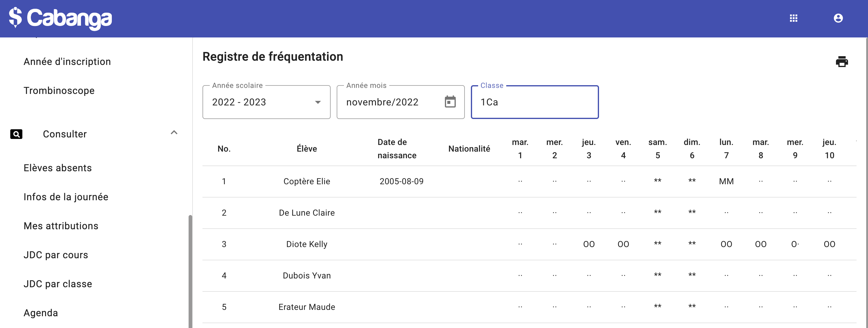The width and height of the screenshot is (868, 328).
Task: Open the apps grid menu
Action: click(x=794, y=18)
